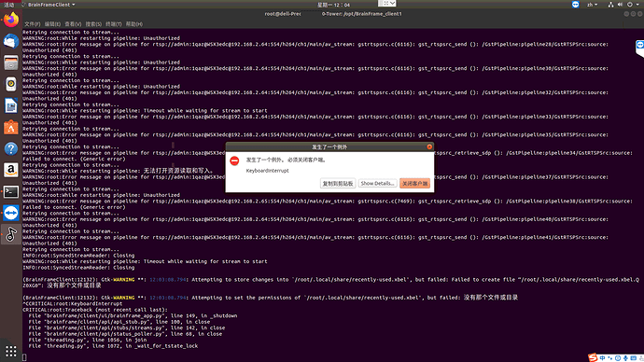Click the red error stop icon in dialog
This screenshot has height=362, width=644.
[234, 160]
